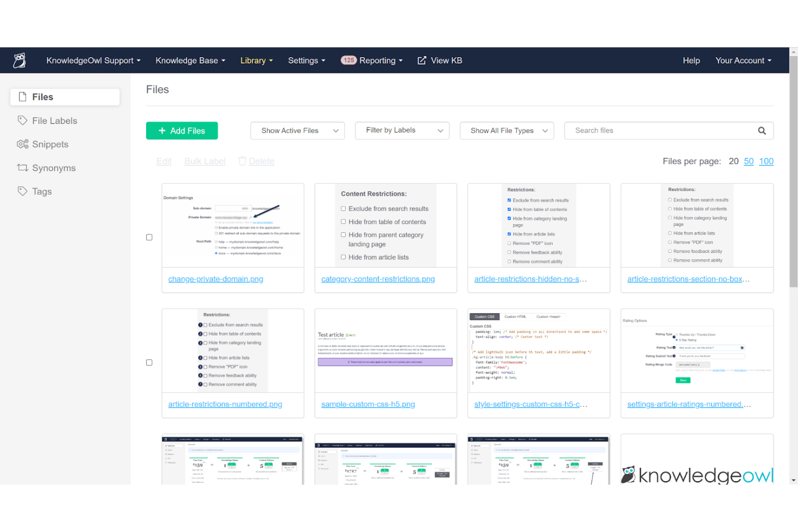
Task: Click the 125 badge on Reporting
Action: point(349,60)
